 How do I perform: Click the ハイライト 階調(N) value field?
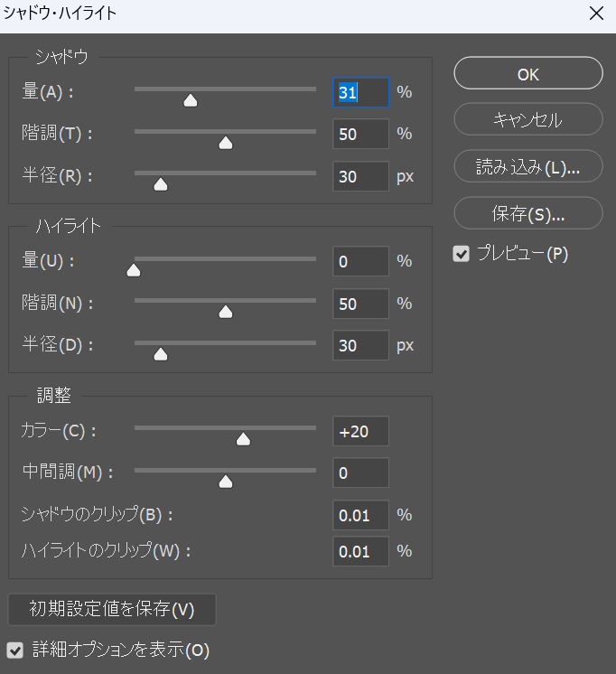tap(360, 304)
